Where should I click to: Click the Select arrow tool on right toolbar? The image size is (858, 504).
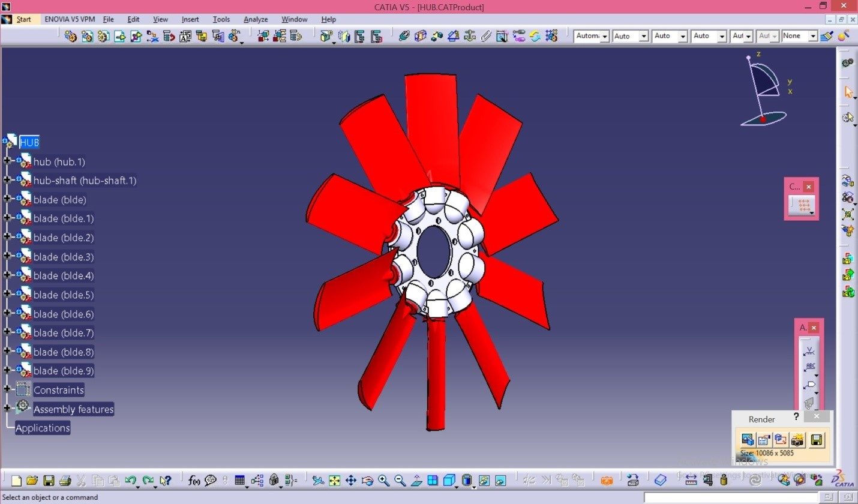(848, 92)
